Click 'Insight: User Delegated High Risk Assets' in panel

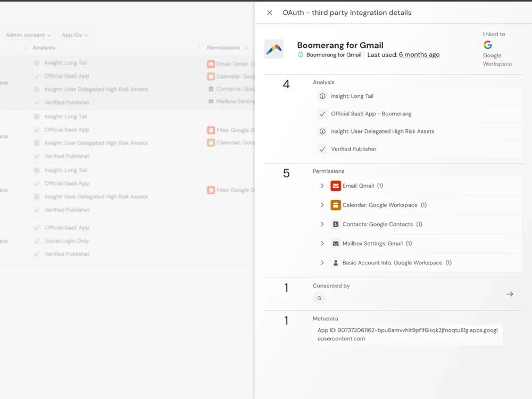pyautogui.click(x=383, y=131)
